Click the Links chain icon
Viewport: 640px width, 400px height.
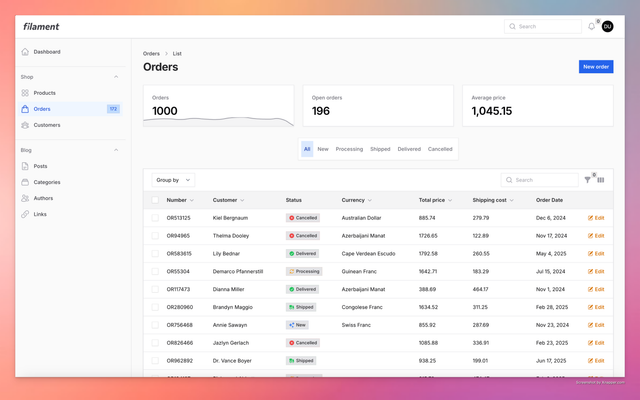(x=25, y=214)
